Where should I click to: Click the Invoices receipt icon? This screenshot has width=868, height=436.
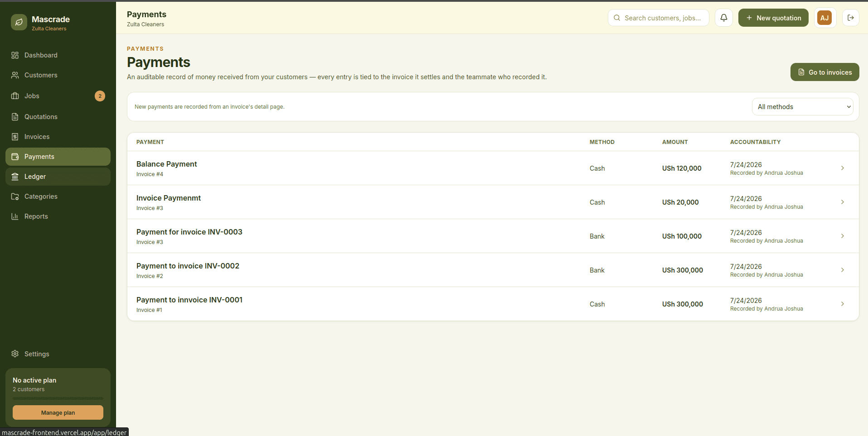pos(15,137)
